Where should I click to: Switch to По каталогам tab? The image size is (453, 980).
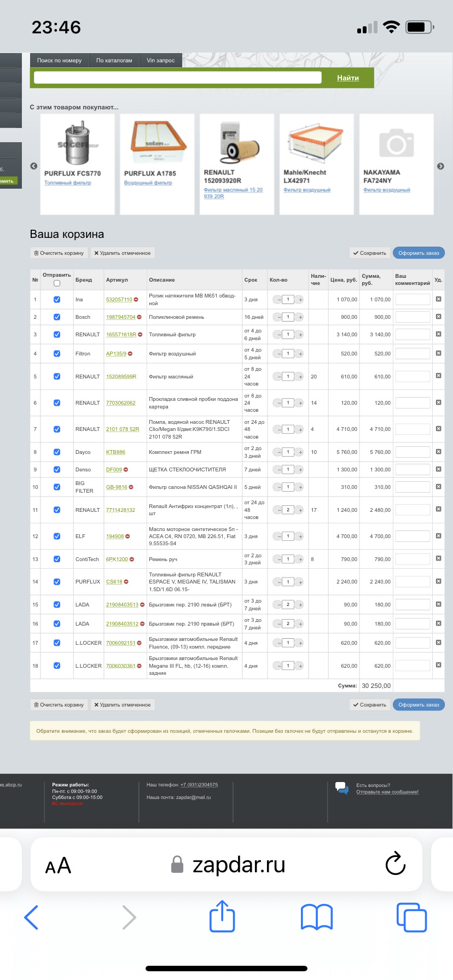tap(114, 61)
